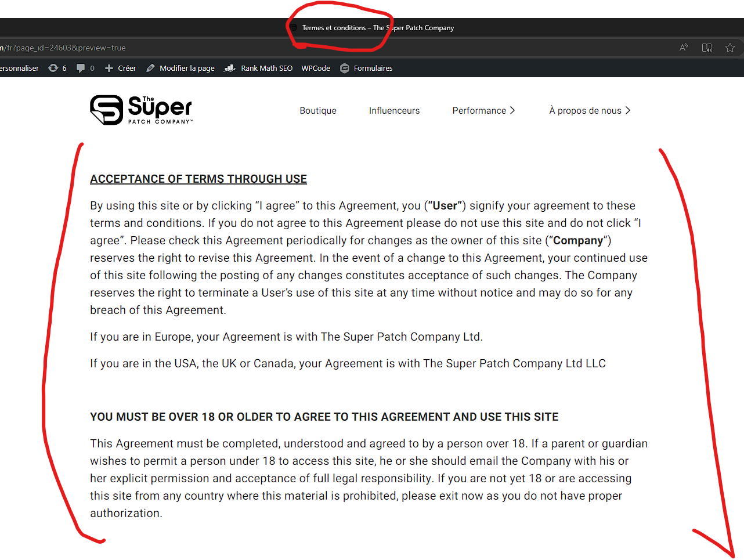Click the immersive reader icon in address bar
Screen dimensions: 744x560
707,48
